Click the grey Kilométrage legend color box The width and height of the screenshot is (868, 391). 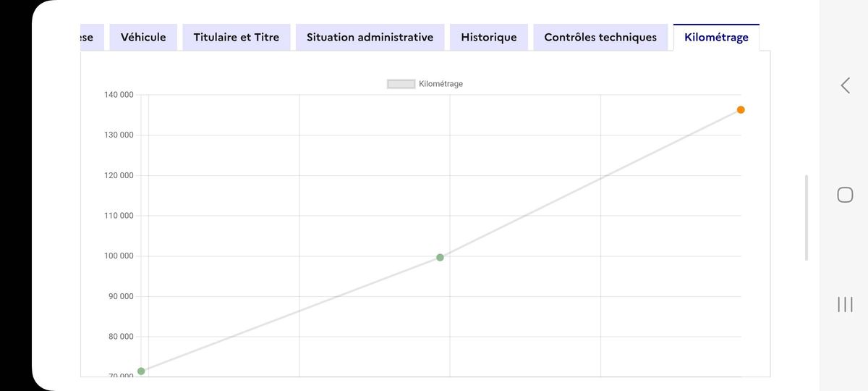click(x=401, y=84)
